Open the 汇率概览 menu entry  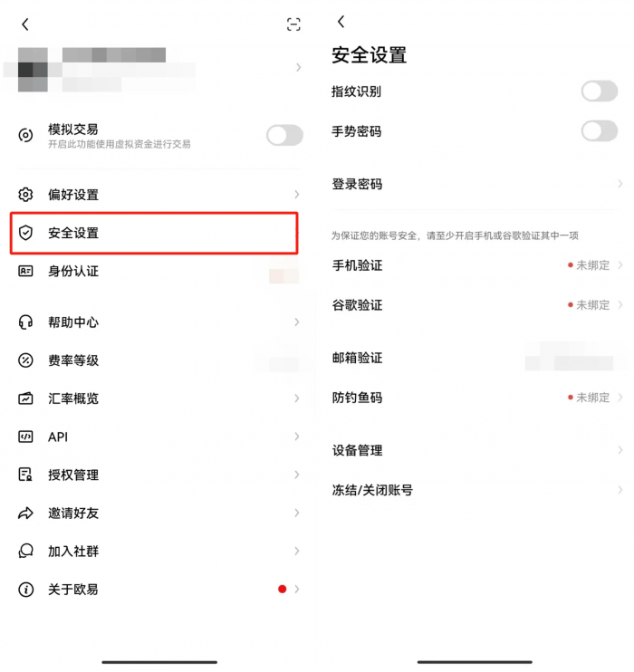tap(158, 398)
